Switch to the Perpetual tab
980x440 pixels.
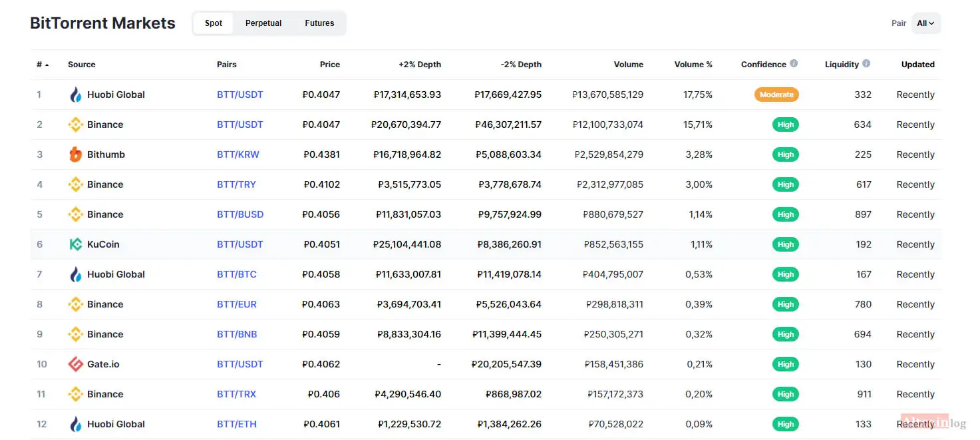point(263,23)
